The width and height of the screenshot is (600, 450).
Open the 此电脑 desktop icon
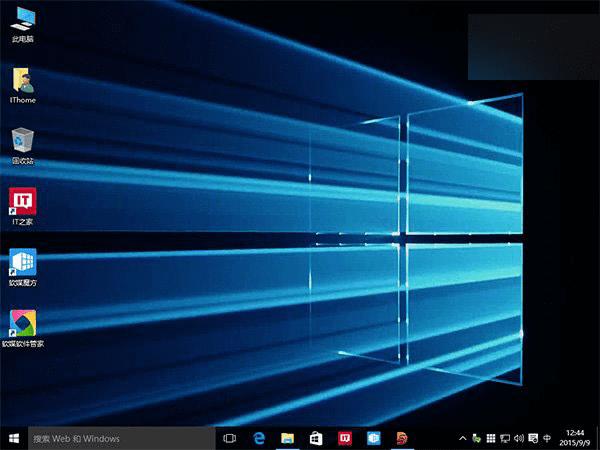coord(23,24)
